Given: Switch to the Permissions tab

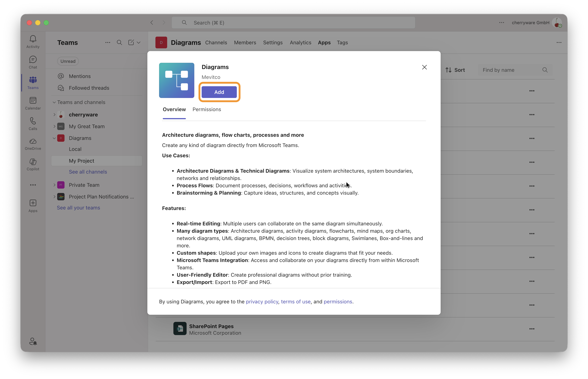Looking at the screenshot, I should tap(206, 109).
